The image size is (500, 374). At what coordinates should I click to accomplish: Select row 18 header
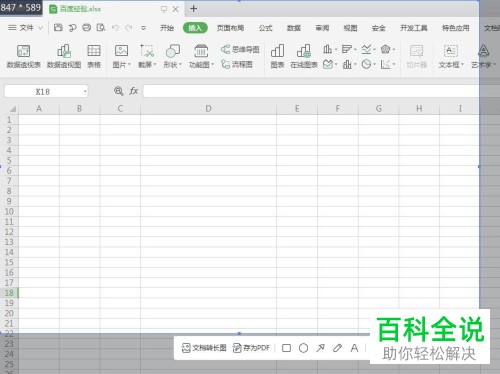(x=9, y=293)
